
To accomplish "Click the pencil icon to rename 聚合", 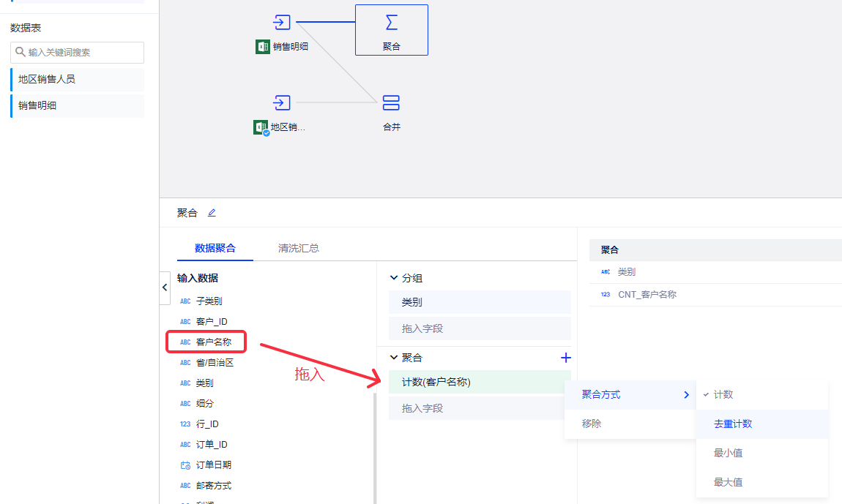I will click(x=212, y=213).
